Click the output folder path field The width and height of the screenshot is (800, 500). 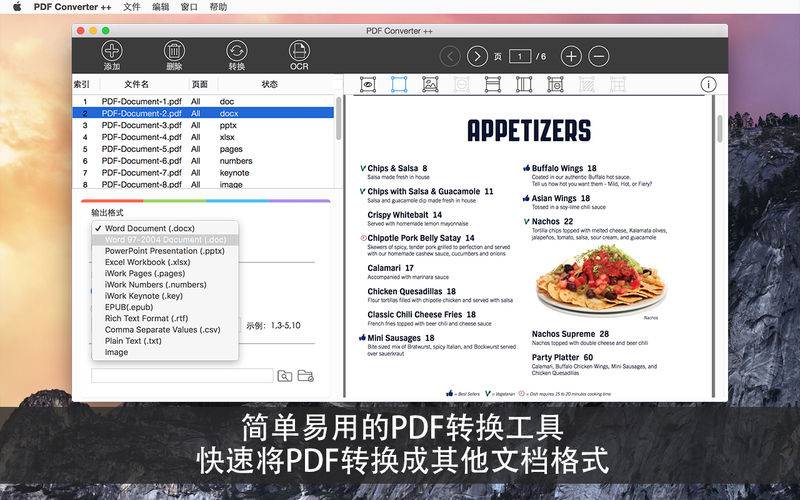click(181, 376)
